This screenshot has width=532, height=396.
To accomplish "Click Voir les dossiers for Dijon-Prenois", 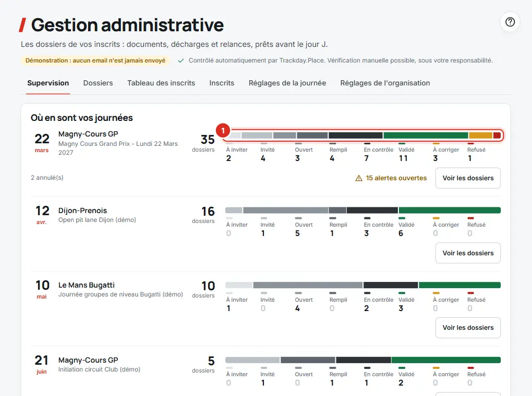I will coord(468,253).
